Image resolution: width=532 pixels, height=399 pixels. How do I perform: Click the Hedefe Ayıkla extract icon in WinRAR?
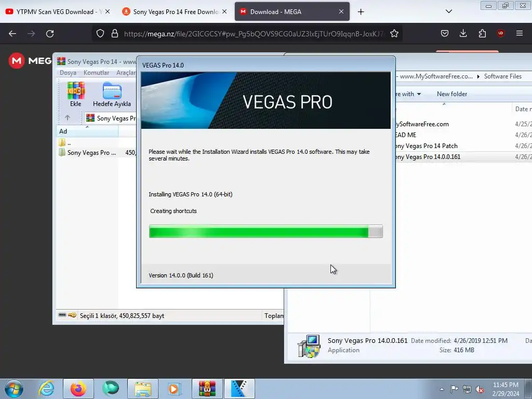point(112,95)
